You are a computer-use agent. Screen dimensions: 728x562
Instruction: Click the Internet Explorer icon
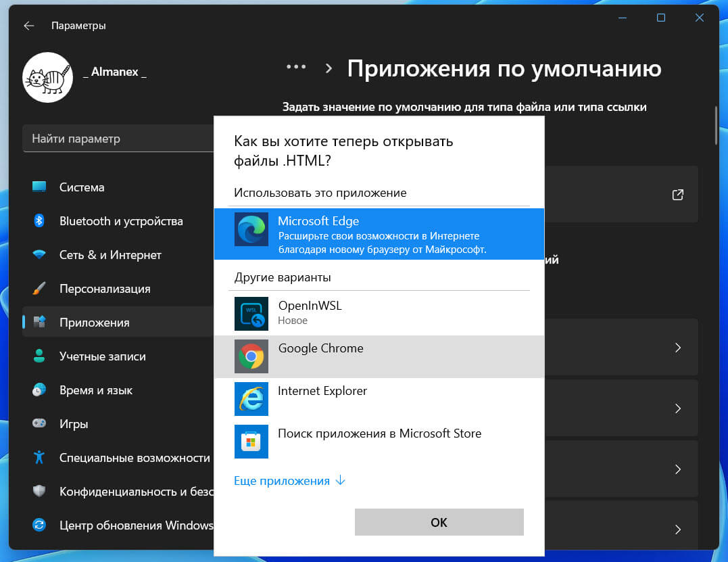(x=251, y=399)
